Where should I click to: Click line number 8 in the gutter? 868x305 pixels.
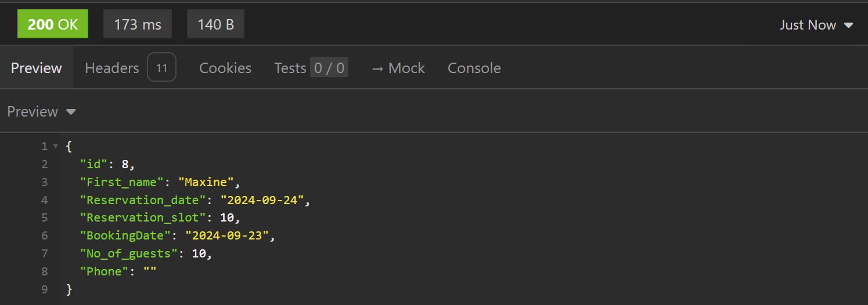point(45,271)
